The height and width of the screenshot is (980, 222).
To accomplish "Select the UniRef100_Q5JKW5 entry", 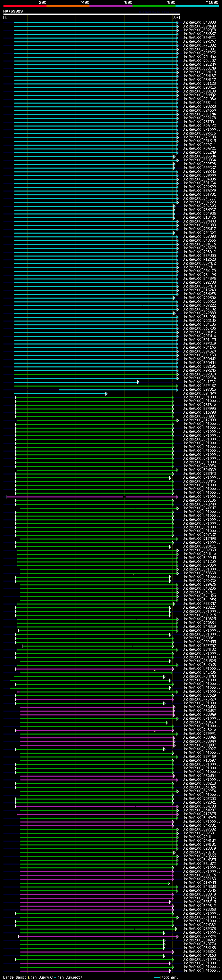I will click(199, 328).
